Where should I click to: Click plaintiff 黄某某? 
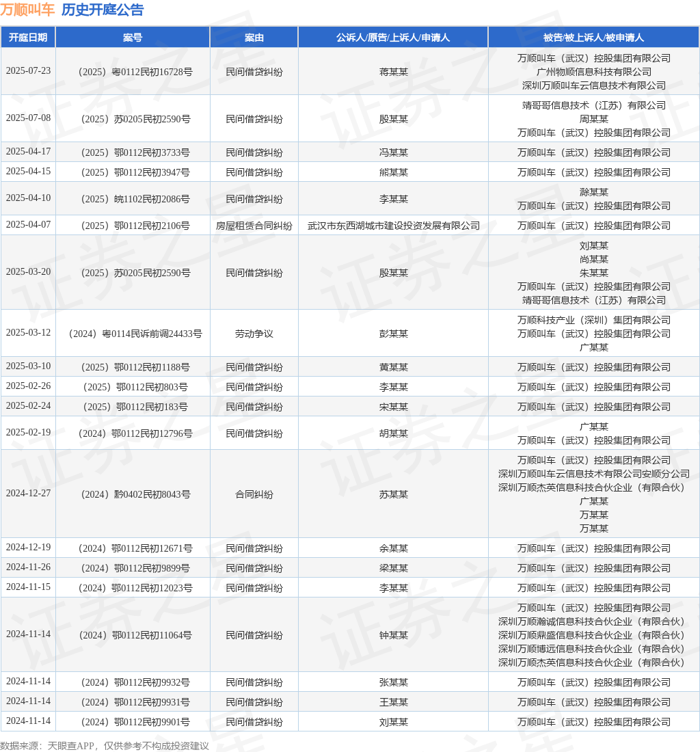click(394, 367)
